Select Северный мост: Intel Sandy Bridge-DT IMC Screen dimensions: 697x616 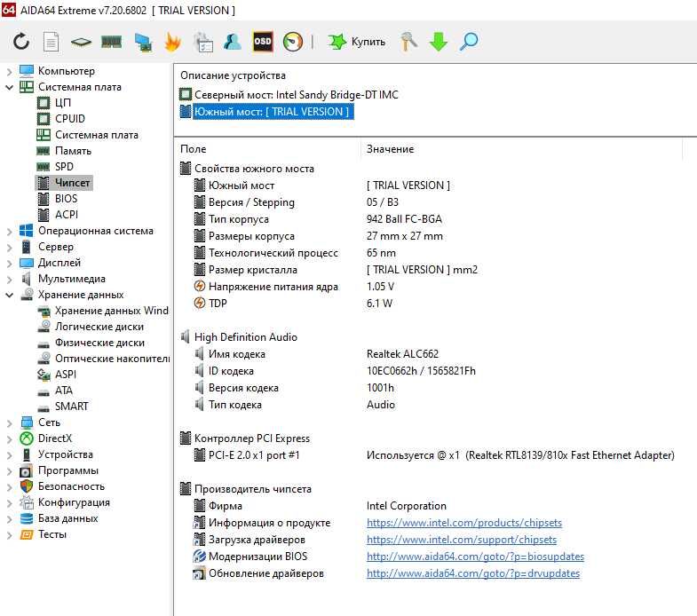pyautogui.click(x=296, y=95)
